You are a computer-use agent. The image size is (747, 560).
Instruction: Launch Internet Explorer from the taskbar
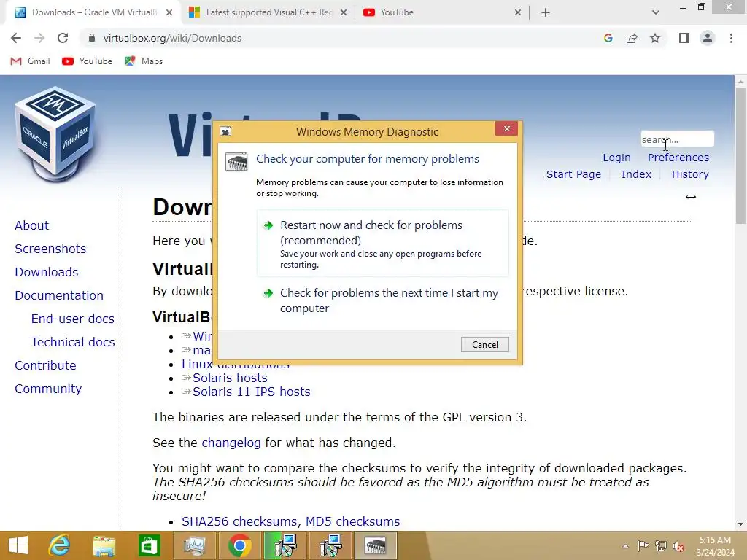[x=59, y=545]
